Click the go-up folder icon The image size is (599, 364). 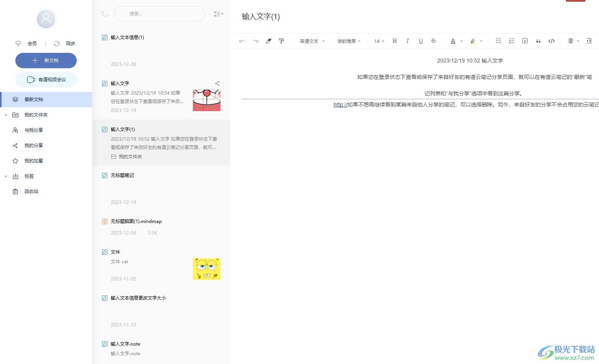[105, 14]
